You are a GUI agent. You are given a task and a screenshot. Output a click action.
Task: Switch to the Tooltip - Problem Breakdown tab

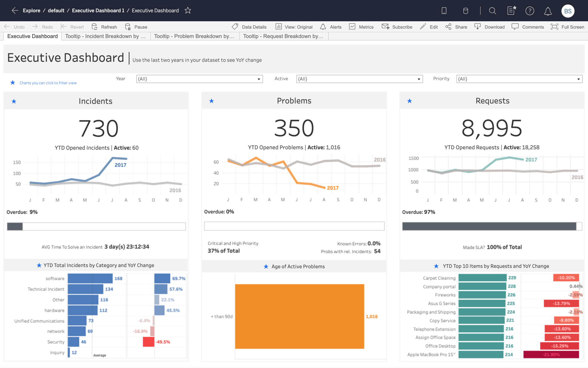tap(194, 36)
